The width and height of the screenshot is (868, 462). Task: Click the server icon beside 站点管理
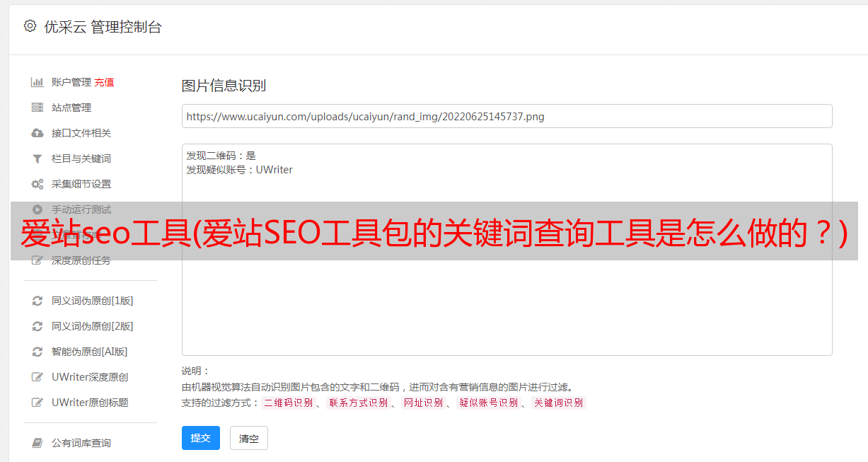point(37,108)
